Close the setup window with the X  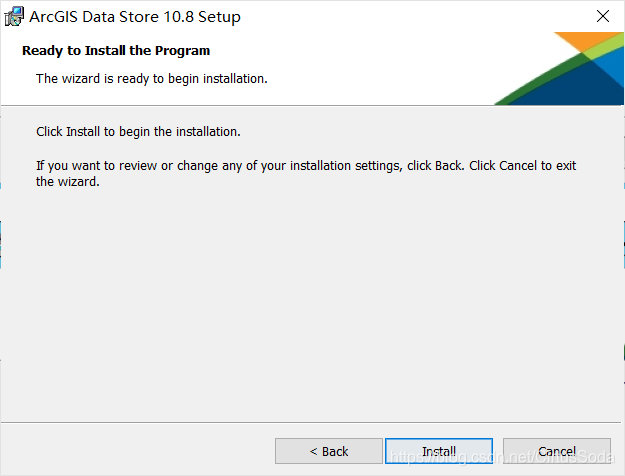click(x=603, y=16)
